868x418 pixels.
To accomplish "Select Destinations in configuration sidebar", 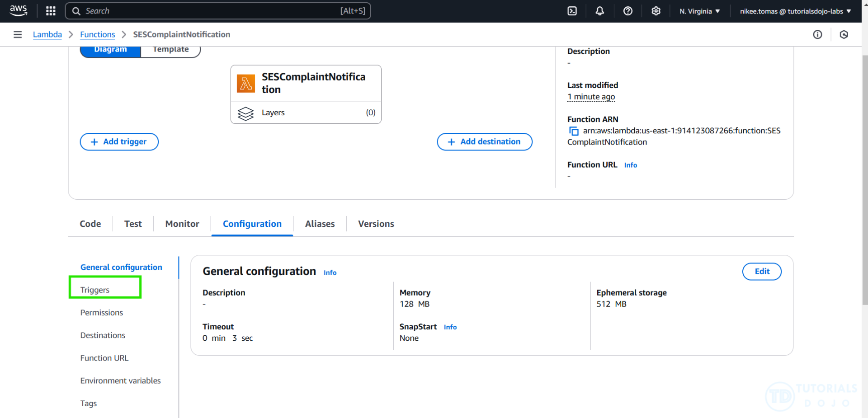I will point(103,335).
